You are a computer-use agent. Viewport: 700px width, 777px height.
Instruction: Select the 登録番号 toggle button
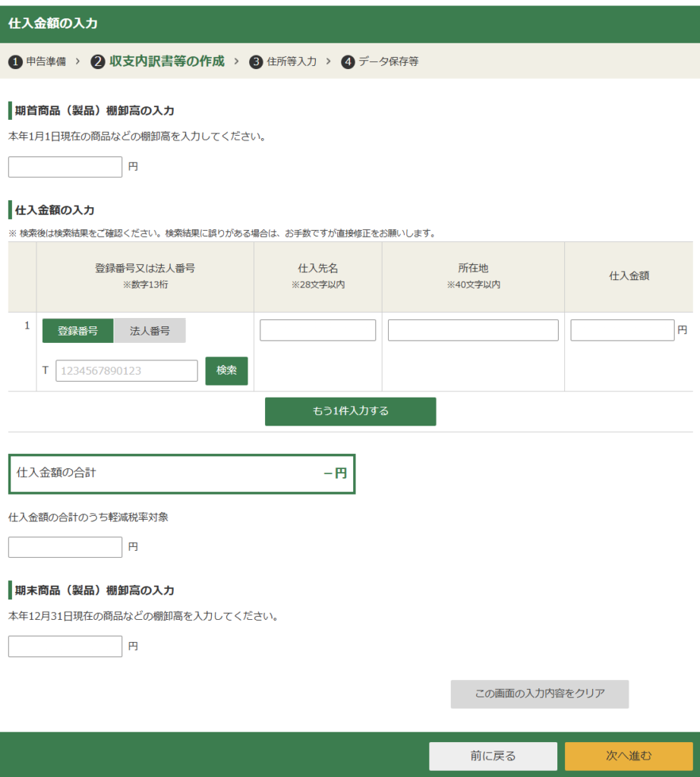tap(78, 331)
